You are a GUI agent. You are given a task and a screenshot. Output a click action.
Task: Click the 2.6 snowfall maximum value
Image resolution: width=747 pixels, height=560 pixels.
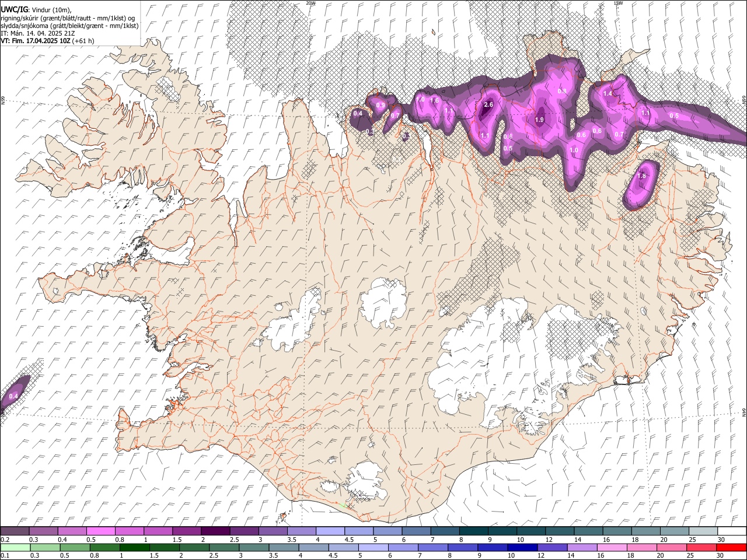coord(488,104)
